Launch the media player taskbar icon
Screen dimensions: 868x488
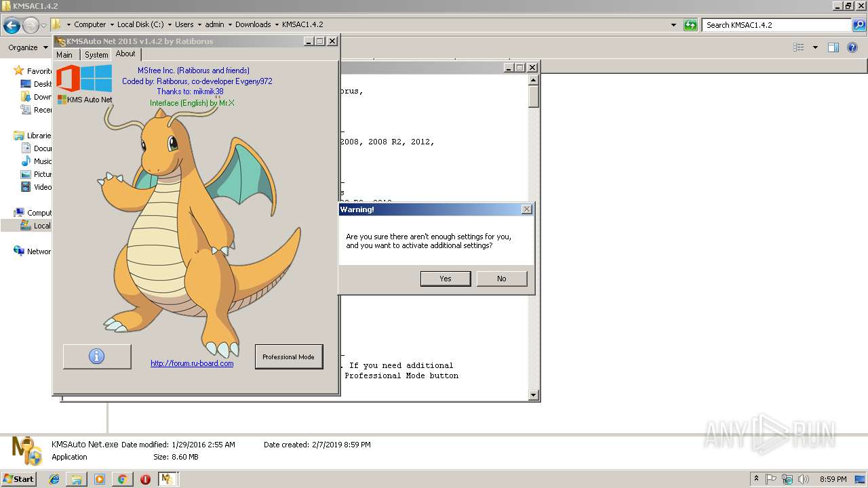(x=100, y=479)
